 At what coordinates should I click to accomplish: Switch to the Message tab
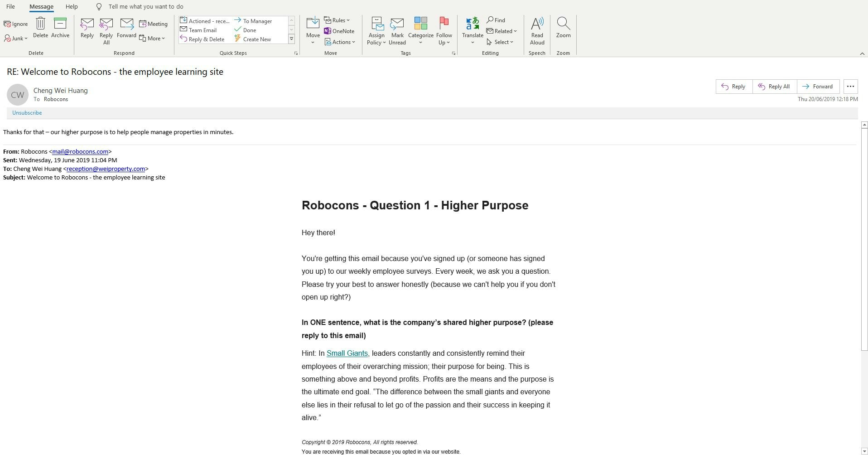41,6
